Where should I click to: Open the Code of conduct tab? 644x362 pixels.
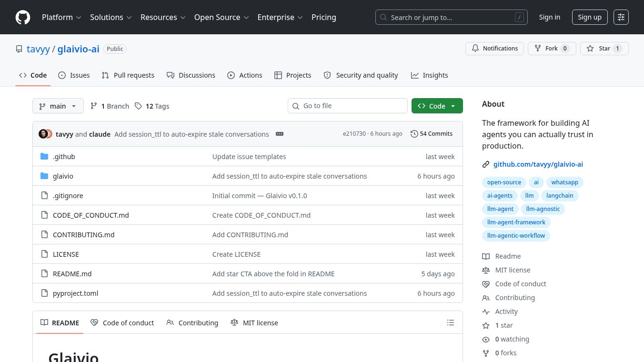pyautogui.click(x=122, y=322)
